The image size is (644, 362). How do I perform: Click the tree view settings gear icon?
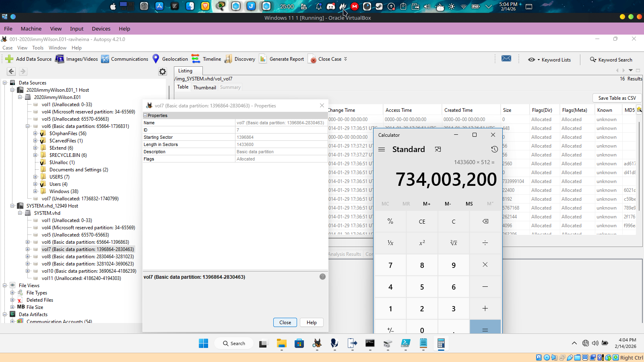pos(163,72)
